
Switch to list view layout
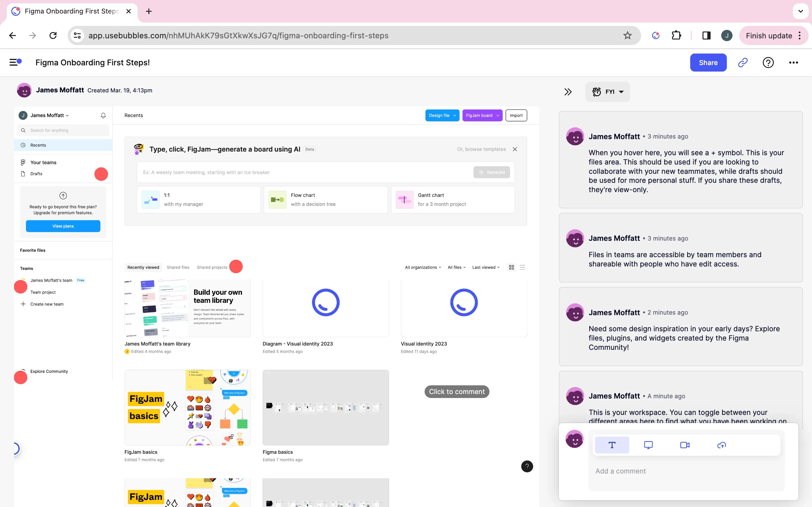[x=522, y=267]
